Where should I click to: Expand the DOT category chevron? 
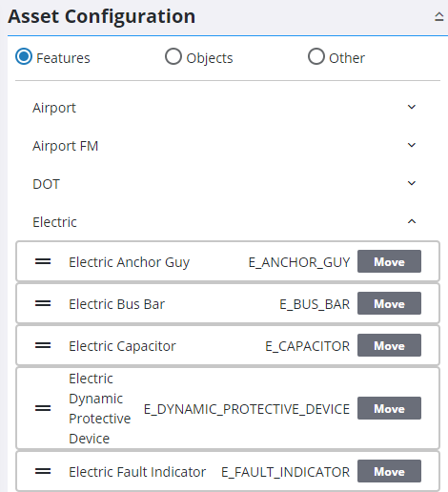click(412, 183)
